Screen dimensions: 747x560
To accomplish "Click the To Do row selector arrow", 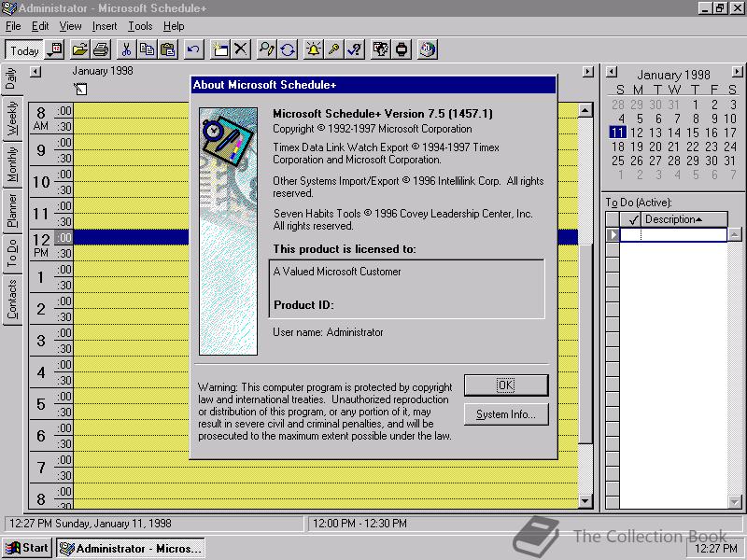I will point(613,235).
